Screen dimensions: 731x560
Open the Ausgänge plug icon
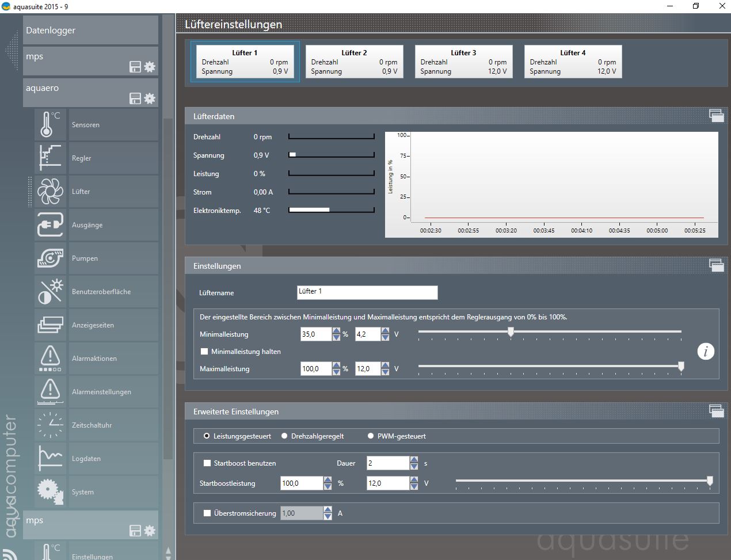tap(50, 224)
